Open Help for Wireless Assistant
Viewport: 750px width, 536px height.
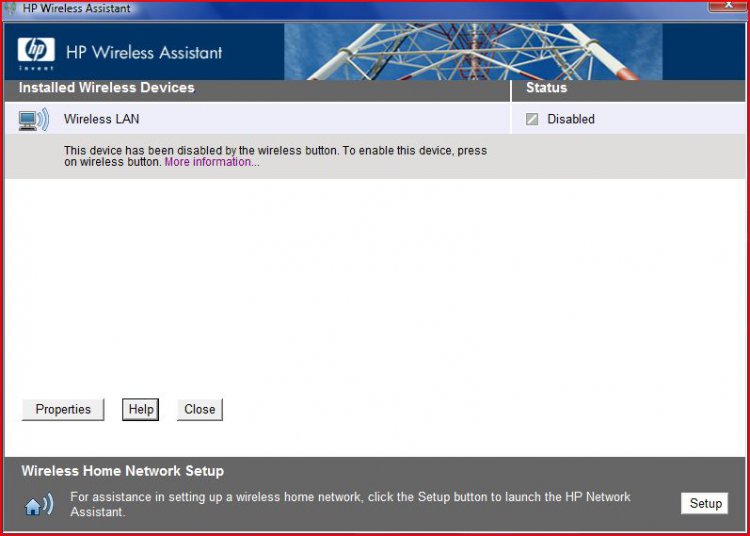[141, 409]
